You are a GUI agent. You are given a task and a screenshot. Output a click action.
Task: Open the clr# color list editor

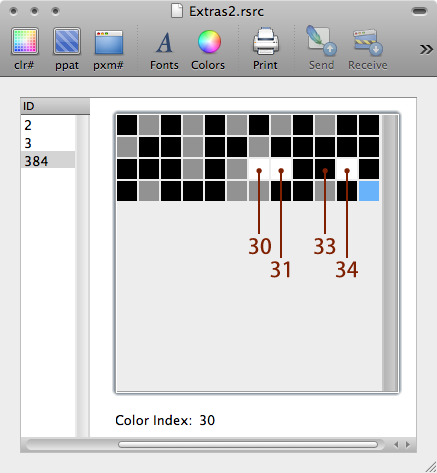25,49
